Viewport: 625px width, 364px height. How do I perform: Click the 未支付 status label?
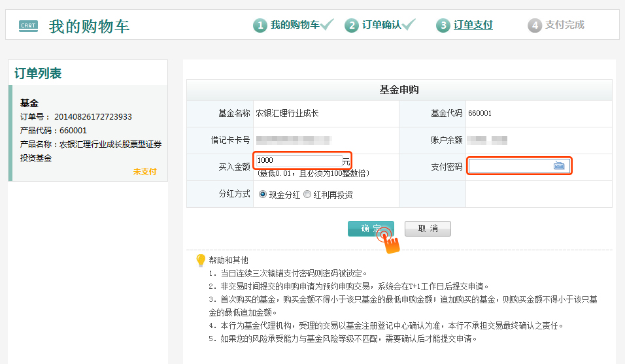(144, 171)
